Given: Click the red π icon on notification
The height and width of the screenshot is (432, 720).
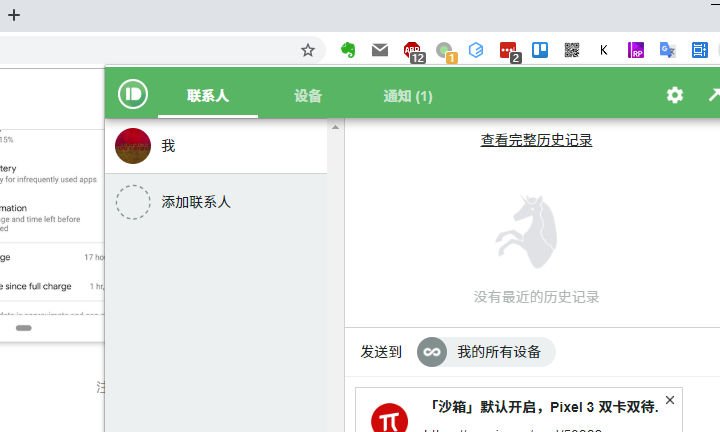Looking at the screenshot, I should [389, 418].
